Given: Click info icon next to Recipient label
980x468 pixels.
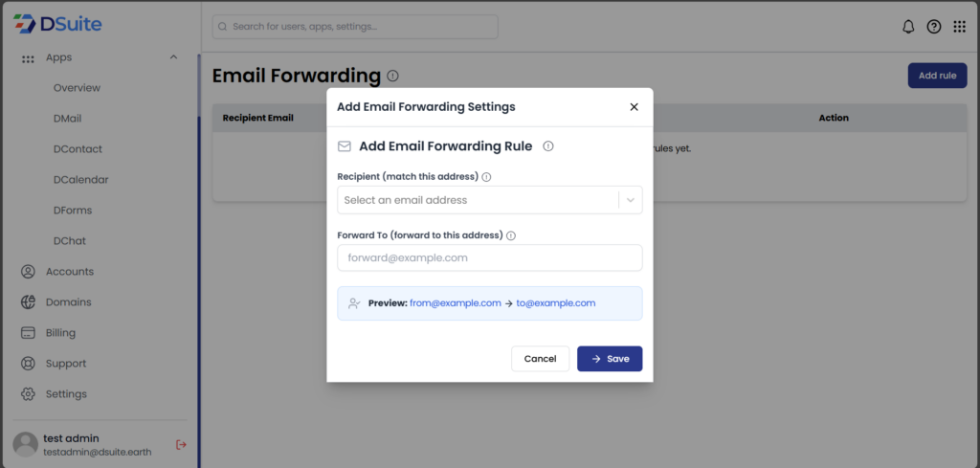Looking at the screenshot, I should (487, 177).
